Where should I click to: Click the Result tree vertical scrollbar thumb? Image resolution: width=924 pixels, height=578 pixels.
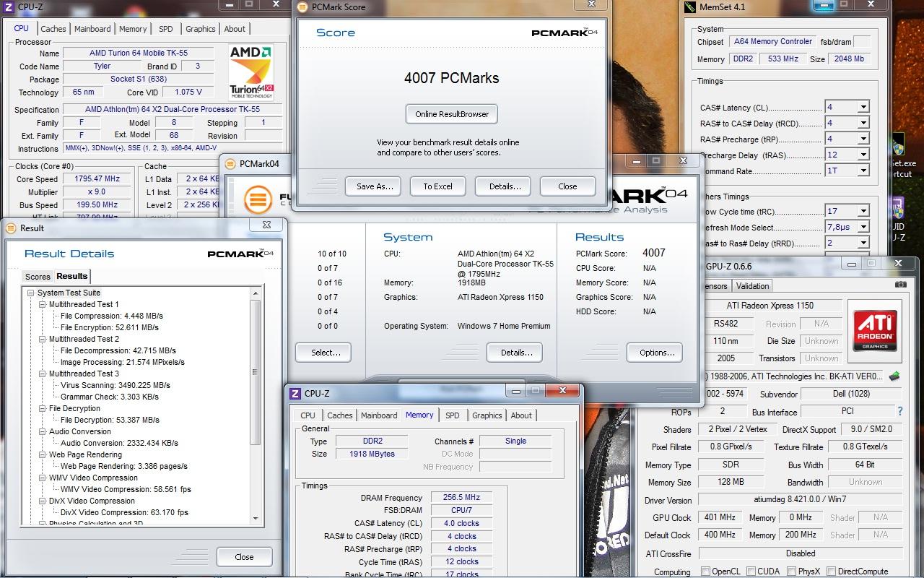255,372
